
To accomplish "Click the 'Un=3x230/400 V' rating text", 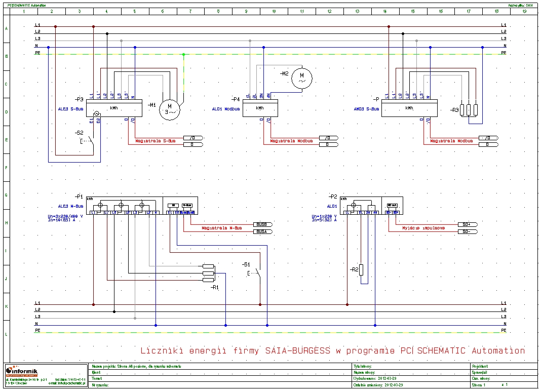I will [x=65, y=216].
